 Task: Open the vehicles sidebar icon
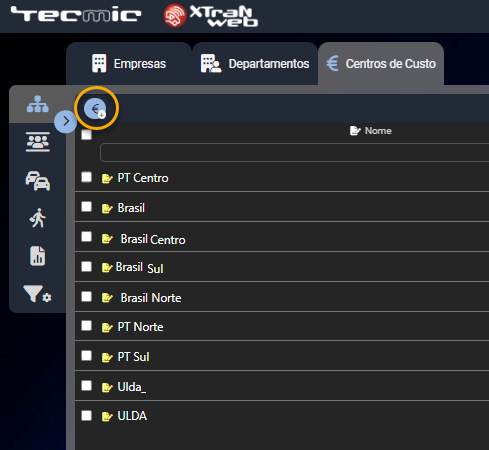38,181
